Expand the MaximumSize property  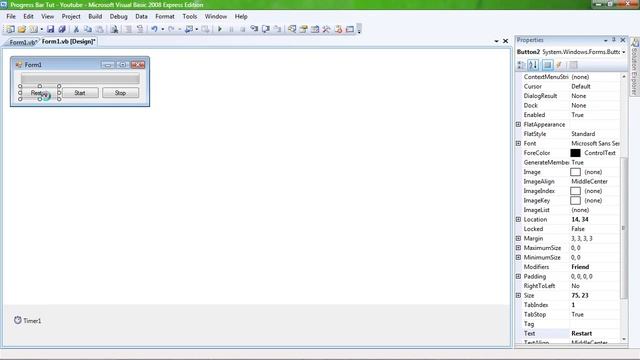[518, 248]
